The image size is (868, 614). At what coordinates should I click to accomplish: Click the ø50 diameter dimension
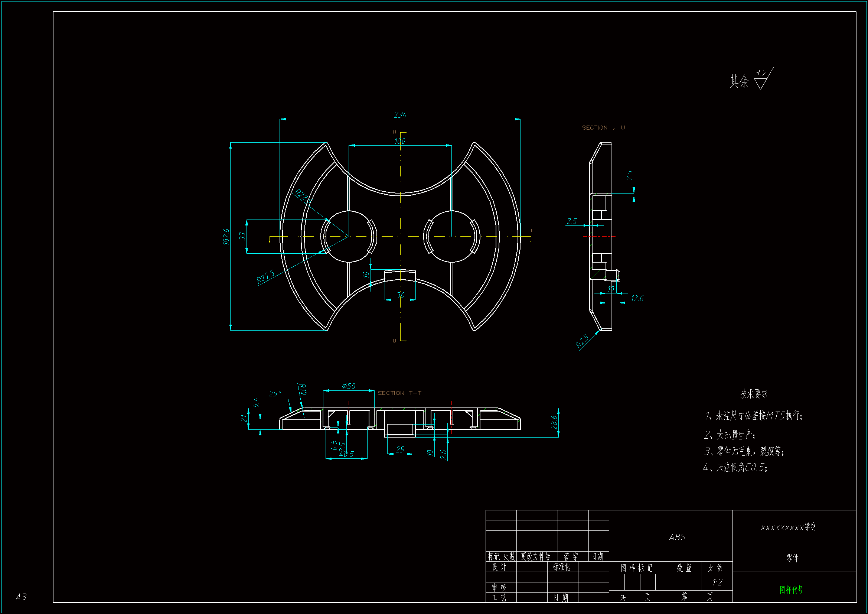coord(348,386)
